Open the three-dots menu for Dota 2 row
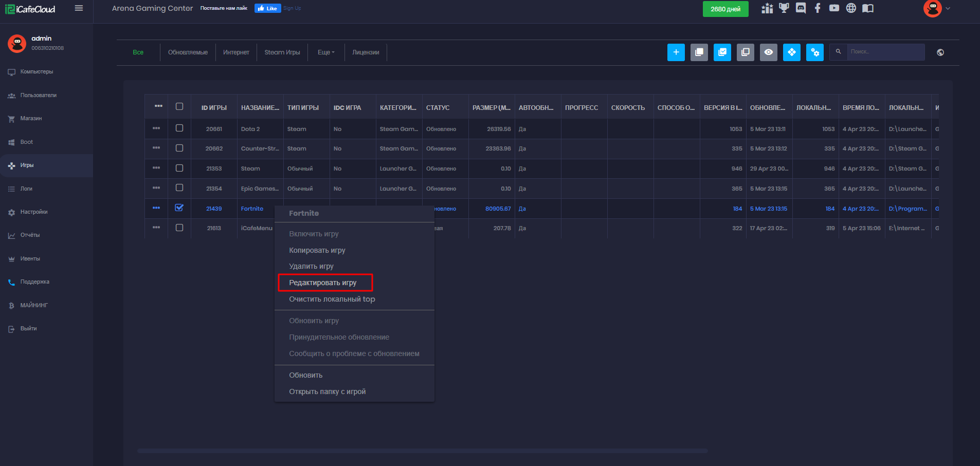The image size is (980, 466). point(156,128)
